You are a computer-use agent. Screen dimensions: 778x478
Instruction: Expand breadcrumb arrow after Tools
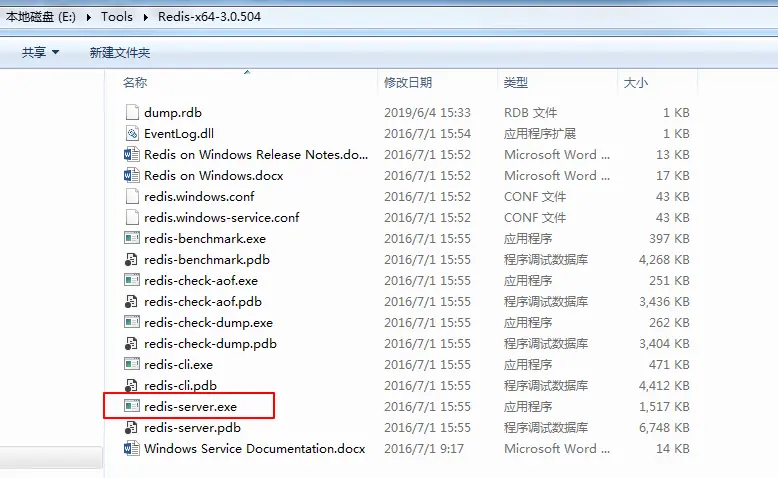(x=145, y=17)
